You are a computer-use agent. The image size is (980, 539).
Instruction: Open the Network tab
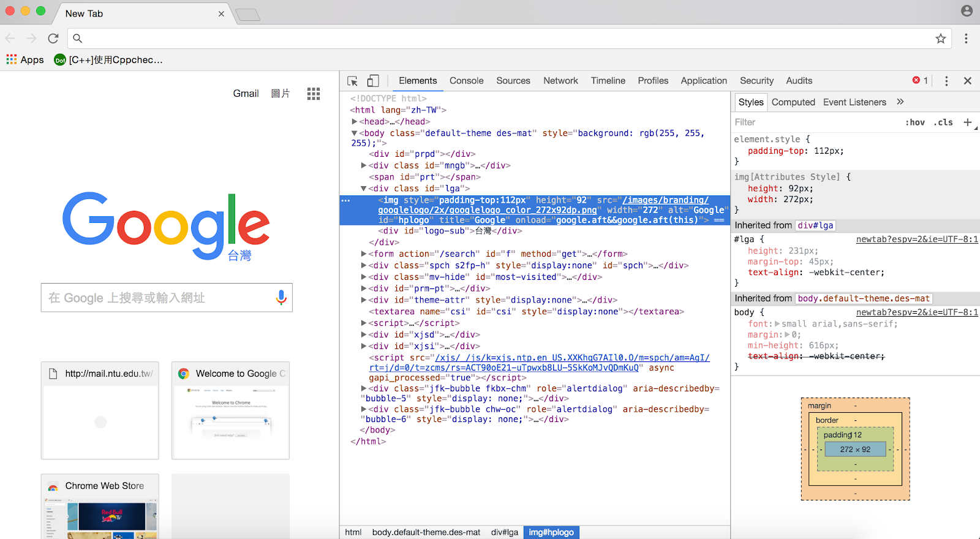pos(560,81)
